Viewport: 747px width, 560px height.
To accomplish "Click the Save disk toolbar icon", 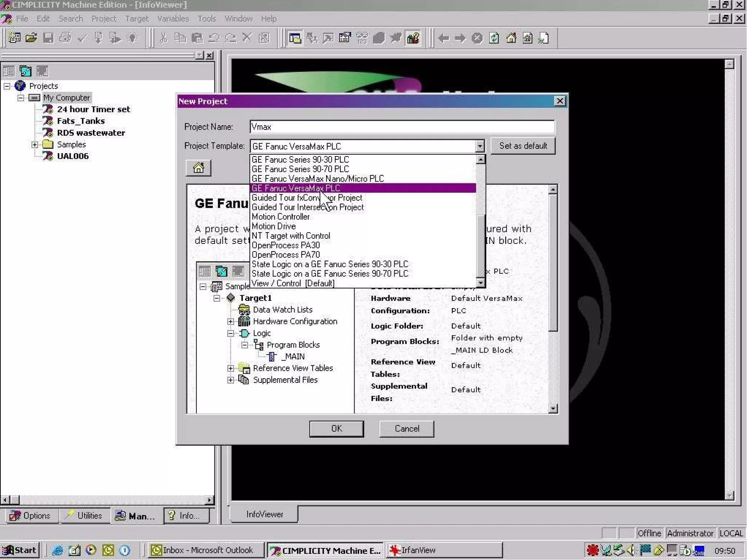I will click(x=48, y=38).
